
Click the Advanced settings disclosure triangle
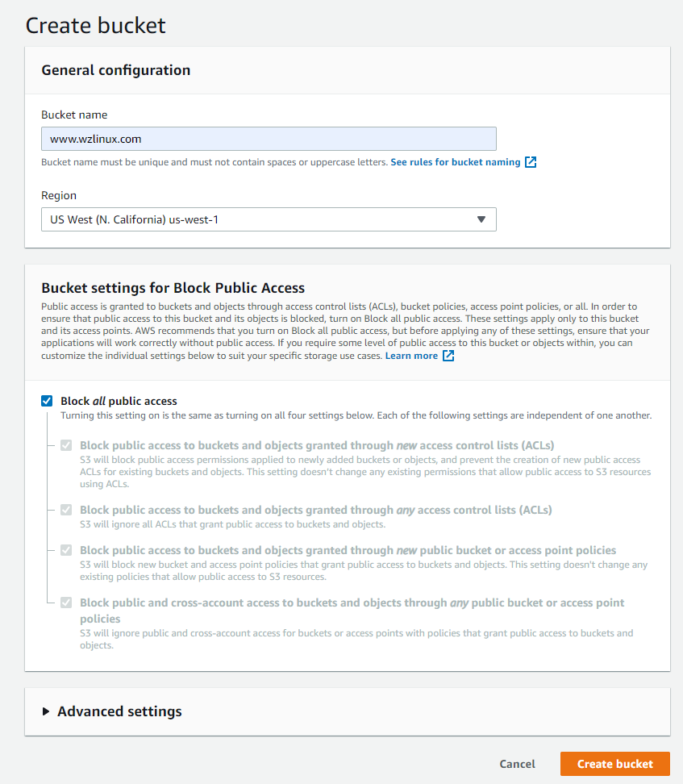(x=46, y=711)
